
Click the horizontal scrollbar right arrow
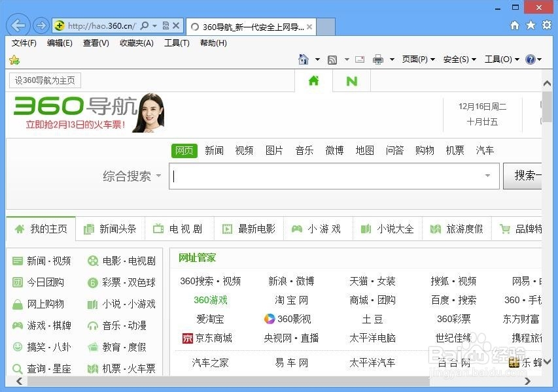pyautogui.click(x=528, y=381)
